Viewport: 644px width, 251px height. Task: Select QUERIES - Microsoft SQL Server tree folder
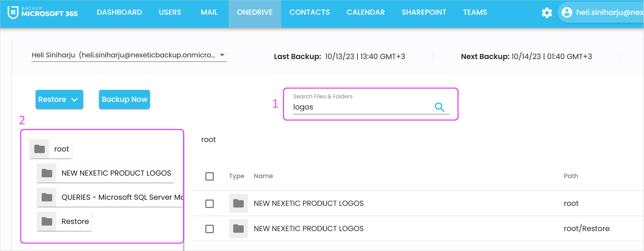tap(110, 197)
